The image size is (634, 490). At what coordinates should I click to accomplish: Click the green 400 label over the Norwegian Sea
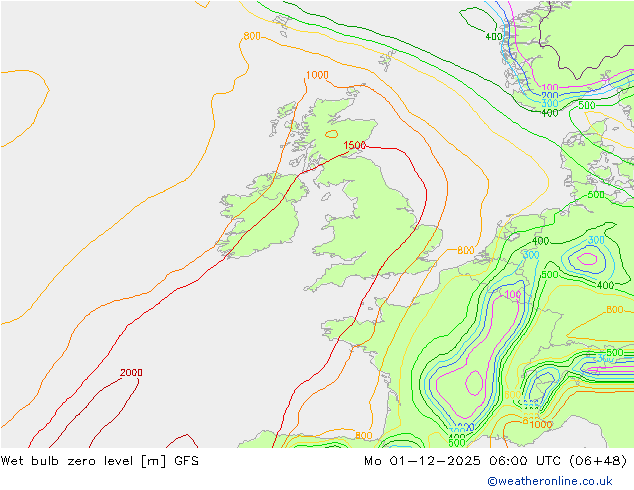coord(494,36)
